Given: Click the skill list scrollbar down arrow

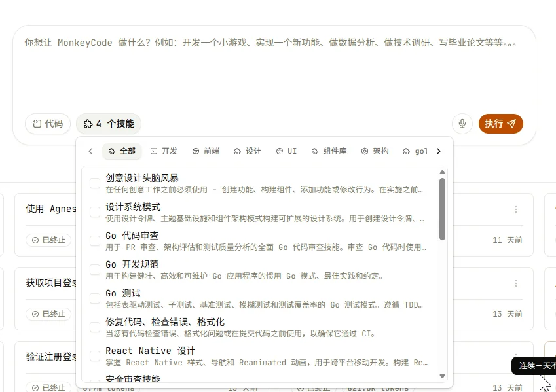Looking at the screenshot, I should (442, 376).
